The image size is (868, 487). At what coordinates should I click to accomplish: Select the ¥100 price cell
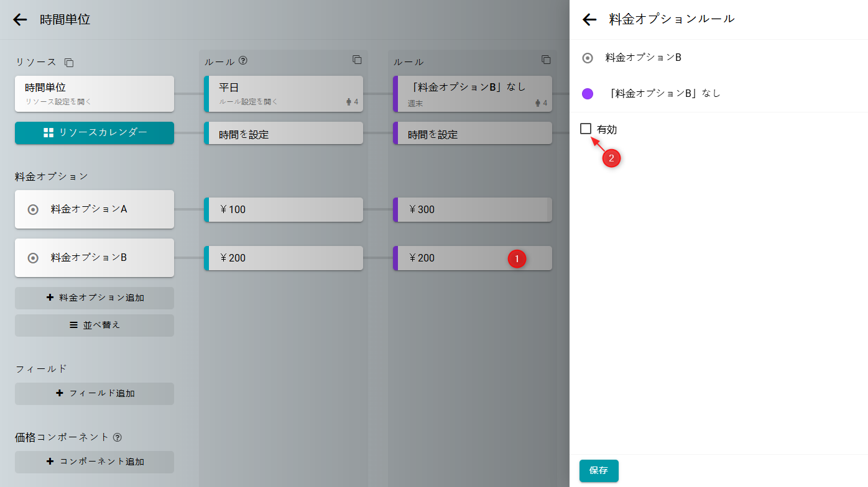[284, 209]
